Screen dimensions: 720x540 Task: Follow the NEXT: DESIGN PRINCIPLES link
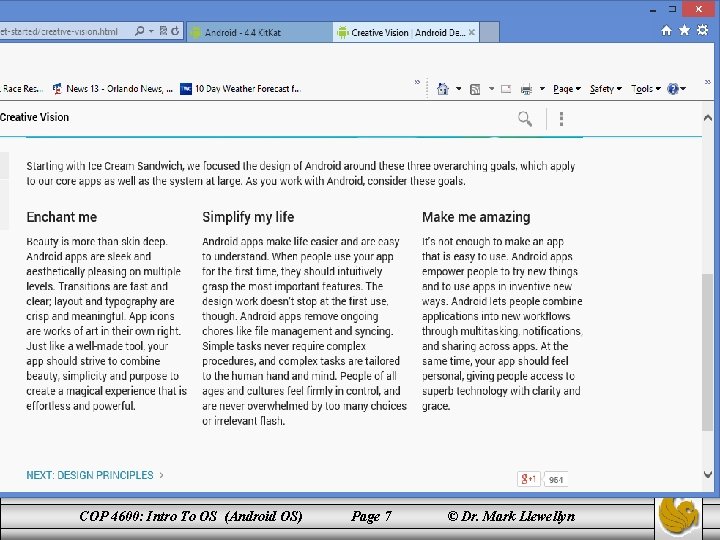95,475
